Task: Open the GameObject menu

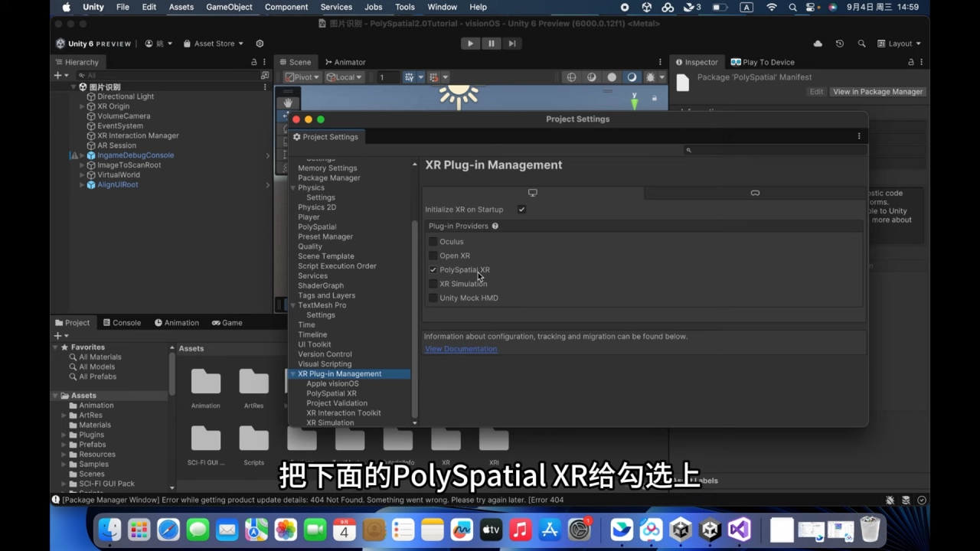Action: [229, 7]
